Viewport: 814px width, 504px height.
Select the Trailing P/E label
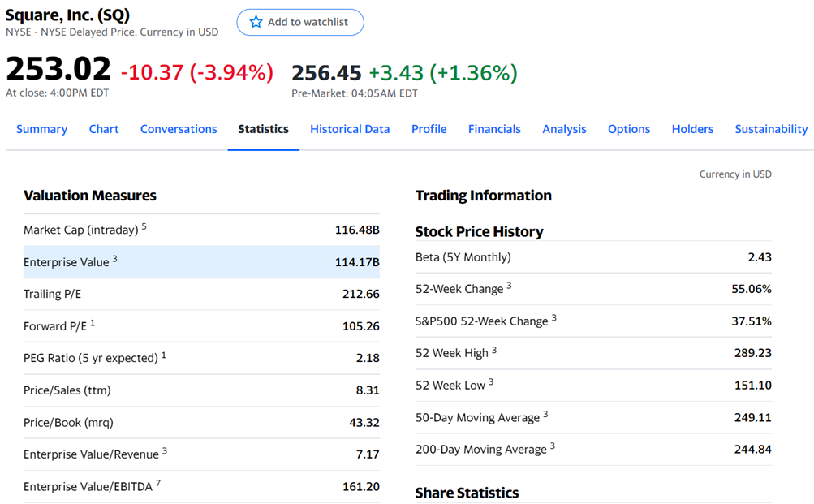[x=53, y=294]
